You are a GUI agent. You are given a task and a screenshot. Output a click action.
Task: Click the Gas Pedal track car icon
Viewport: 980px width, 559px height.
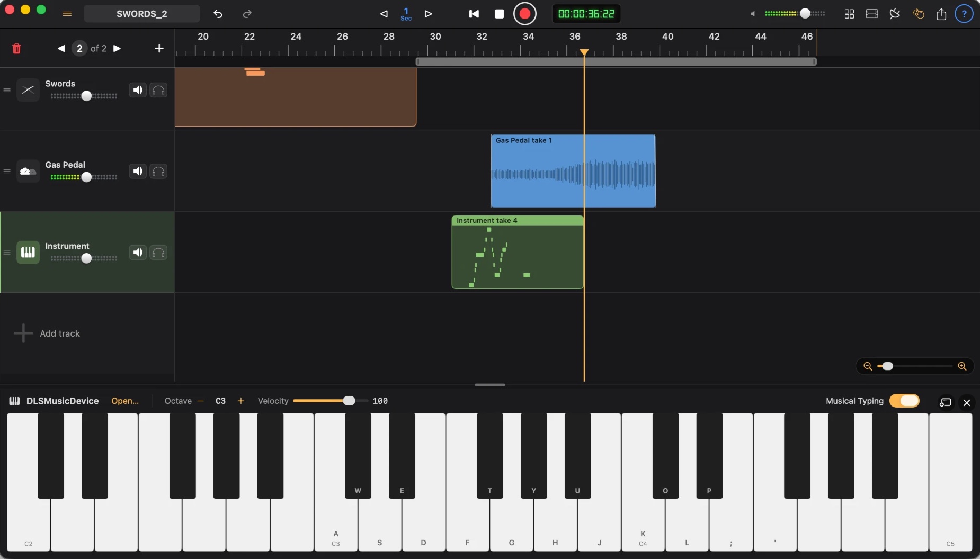pyautogui.click(x=28, y=171)
